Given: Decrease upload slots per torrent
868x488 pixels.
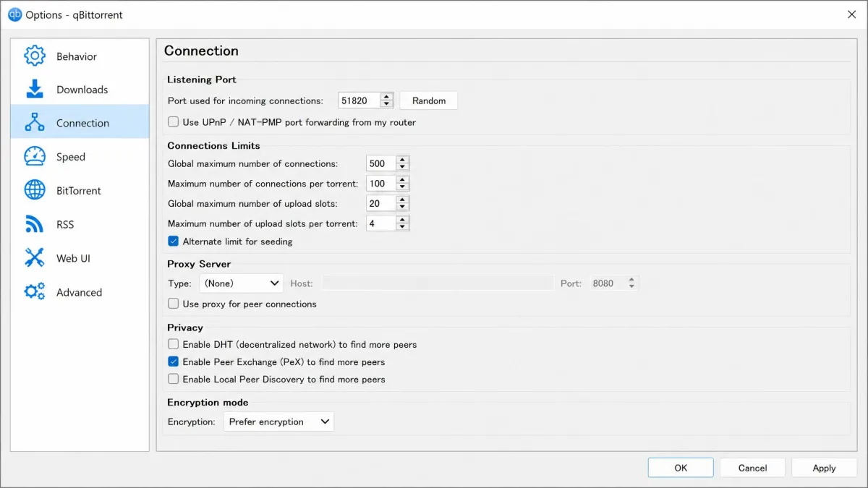Looking at the screenshot, I should coord(403,228).
